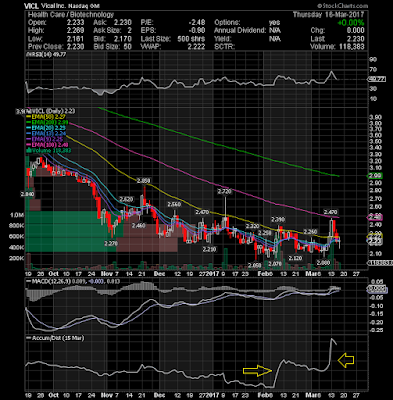Click the Last Size 500 shrs value
This screenshot has width=393, height=400.
tap(191, 39)
